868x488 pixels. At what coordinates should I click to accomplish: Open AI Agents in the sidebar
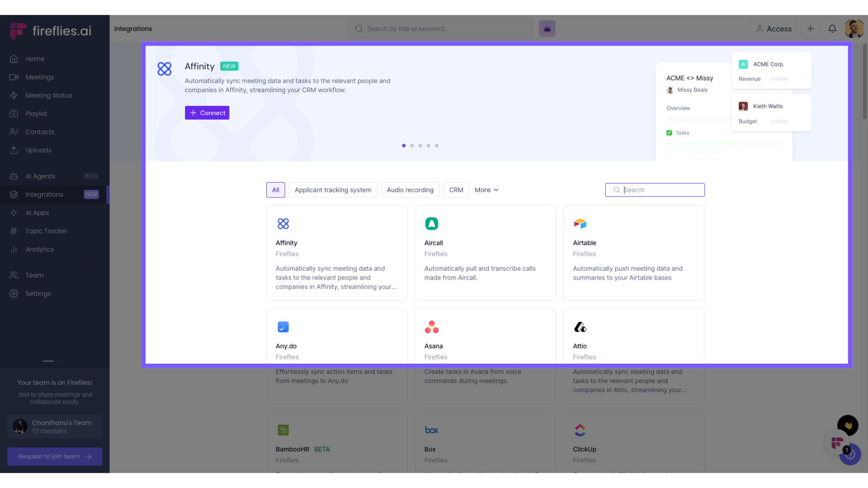tap(40, 176)
